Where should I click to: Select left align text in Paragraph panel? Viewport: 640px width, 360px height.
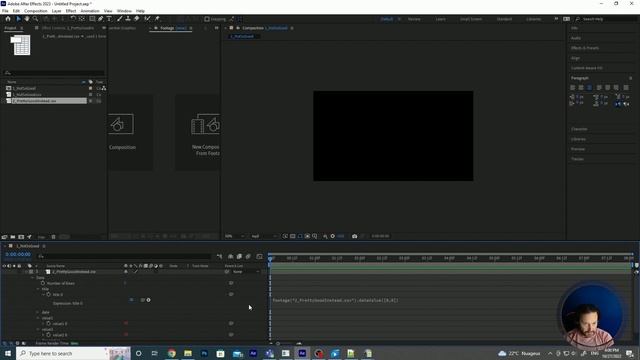tap(572, 87)
